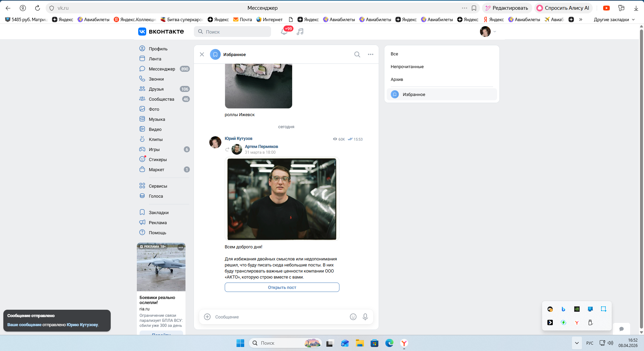The width and height of the screenshot is (644, 351).
Task: Open Мессенджер in left sidebar
Action: [x=162, y=69]
